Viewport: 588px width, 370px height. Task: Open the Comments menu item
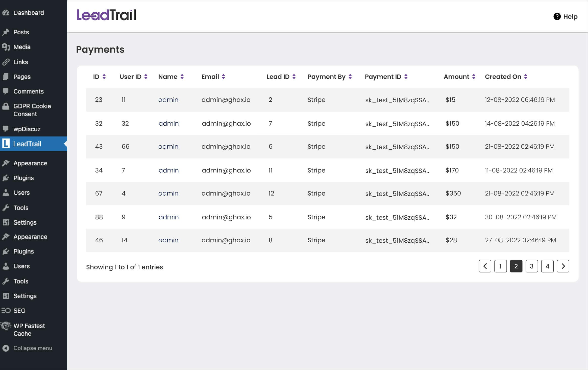click(x=29, y=91)
